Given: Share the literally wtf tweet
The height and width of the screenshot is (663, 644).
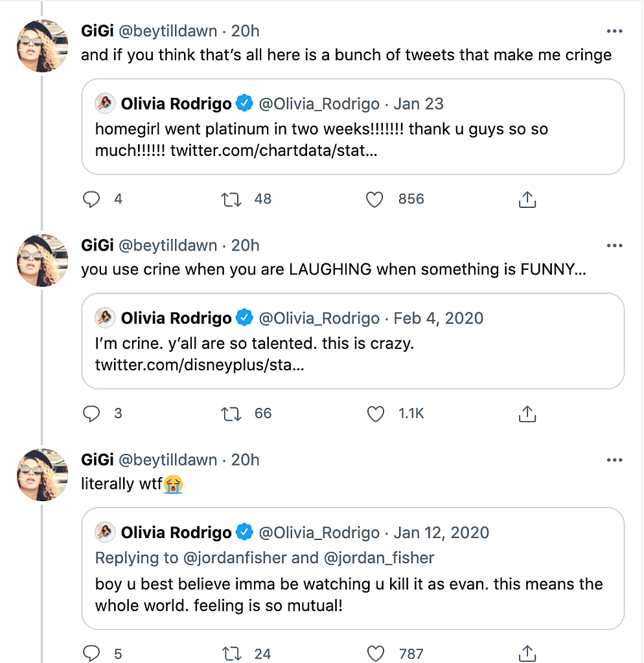Looking at the screenshot, I should [527, 653].
